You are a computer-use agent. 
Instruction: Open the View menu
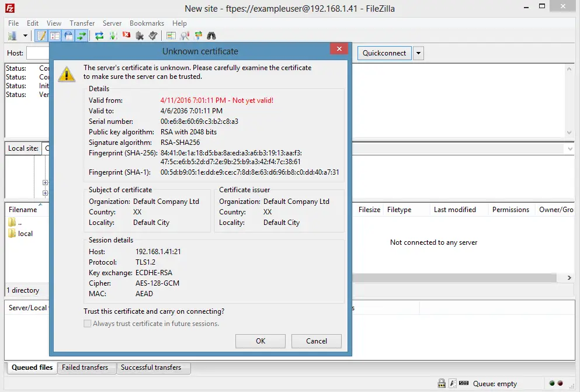pyautogui.click(x=54, y=23)
